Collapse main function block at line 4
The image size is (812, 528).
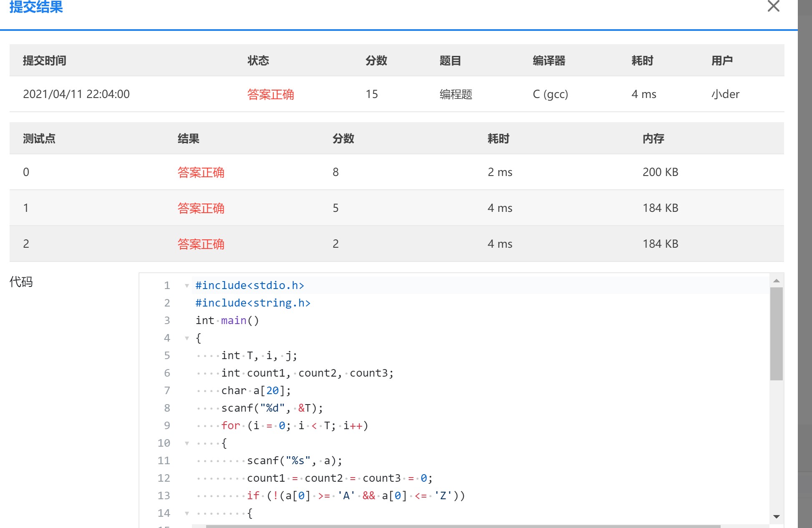pos(187,338)
